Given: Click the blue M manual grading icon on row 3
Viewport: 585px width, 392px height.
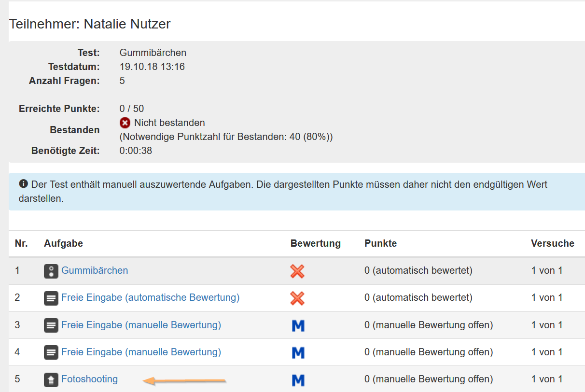Looking at the screenshot, I should [x=298, y=326].
